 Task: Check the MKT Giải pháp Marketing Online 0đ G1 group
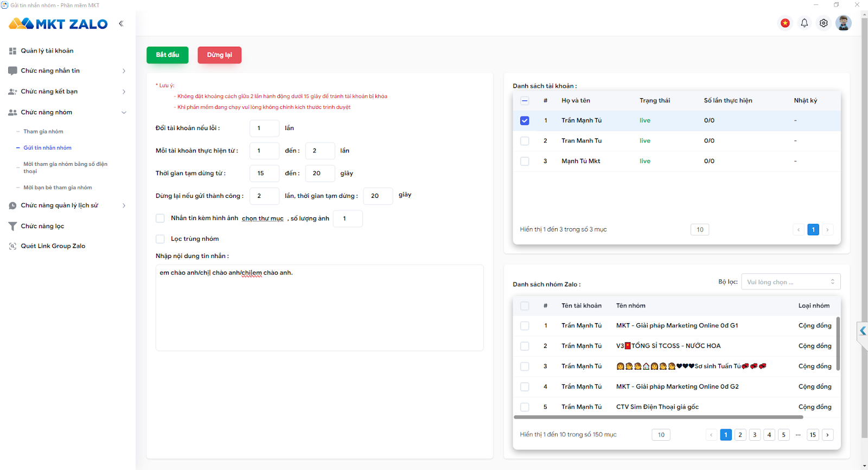[525, 326]
